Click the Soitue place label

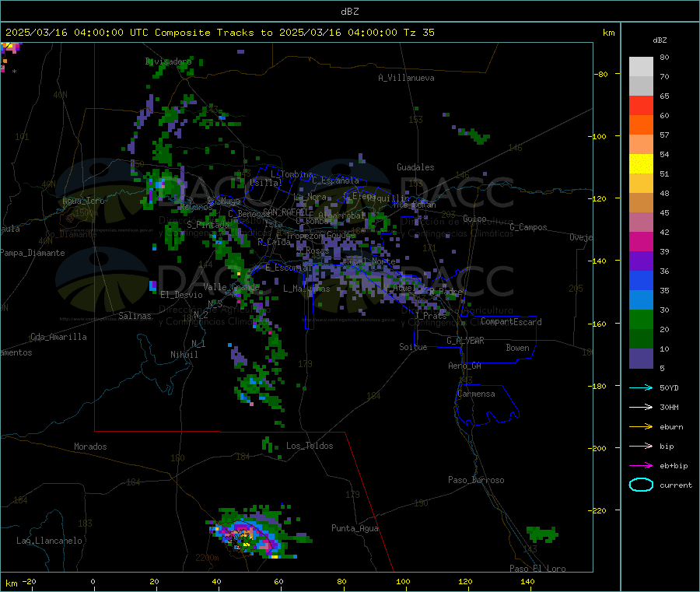413,347
